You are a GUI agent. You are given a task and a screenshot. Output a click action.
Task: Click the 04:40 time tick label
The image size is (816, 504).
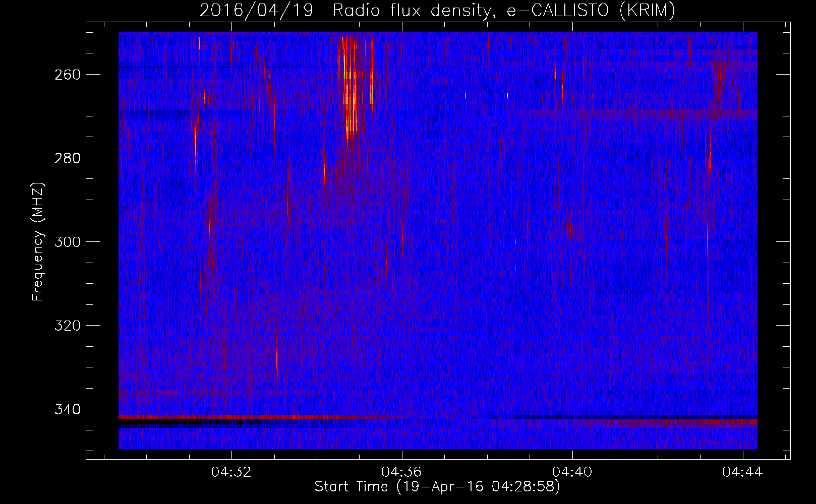[x=572, y=472]
